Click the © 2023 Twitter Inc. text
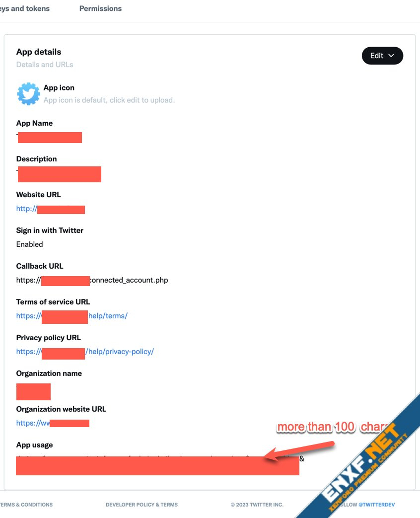This screenshot has width=420, height=518. click(257, 505)
